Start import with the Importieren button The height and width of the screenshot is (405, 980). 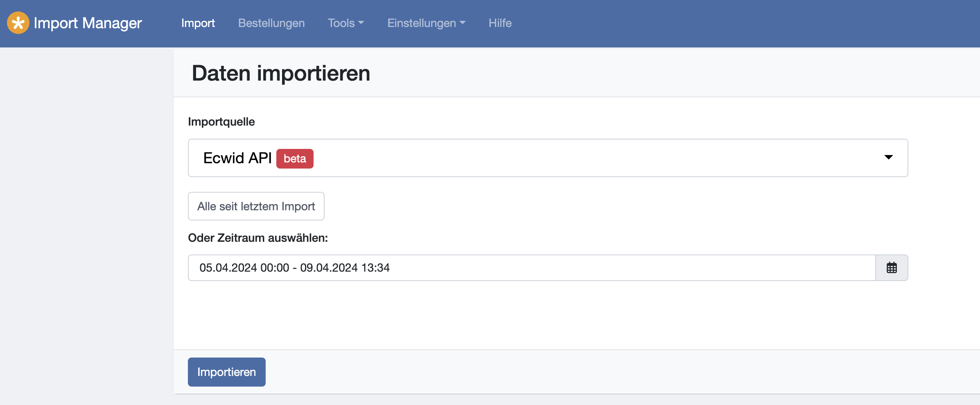click(226, 372)
